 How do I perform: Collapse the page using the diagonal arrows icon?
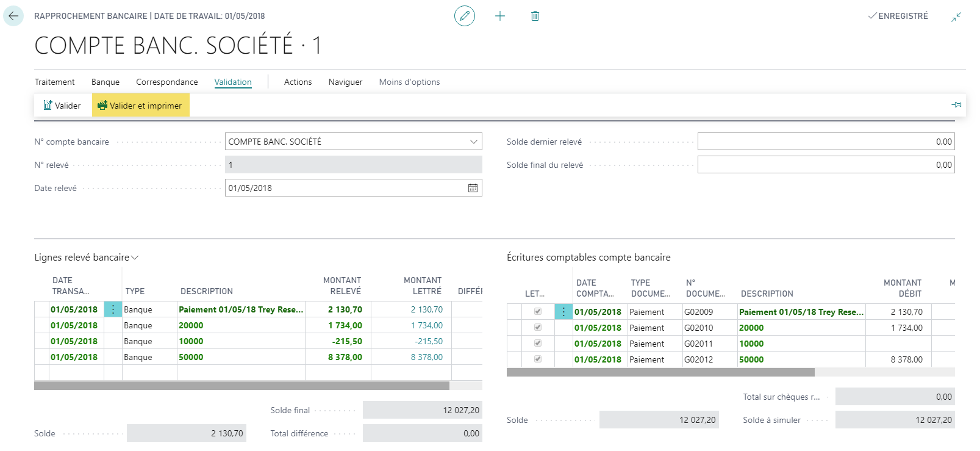pos(956,17)
